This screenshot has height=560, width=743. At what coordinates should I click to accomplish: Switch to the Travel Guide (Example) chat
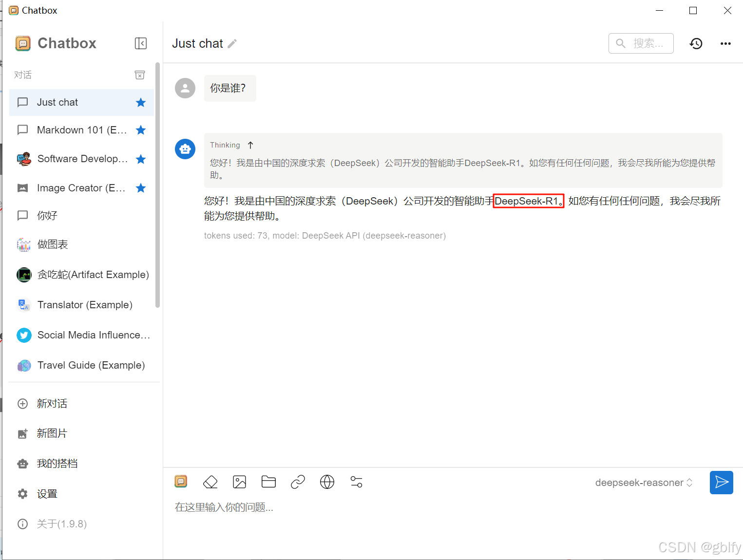(x=91, y=365)
